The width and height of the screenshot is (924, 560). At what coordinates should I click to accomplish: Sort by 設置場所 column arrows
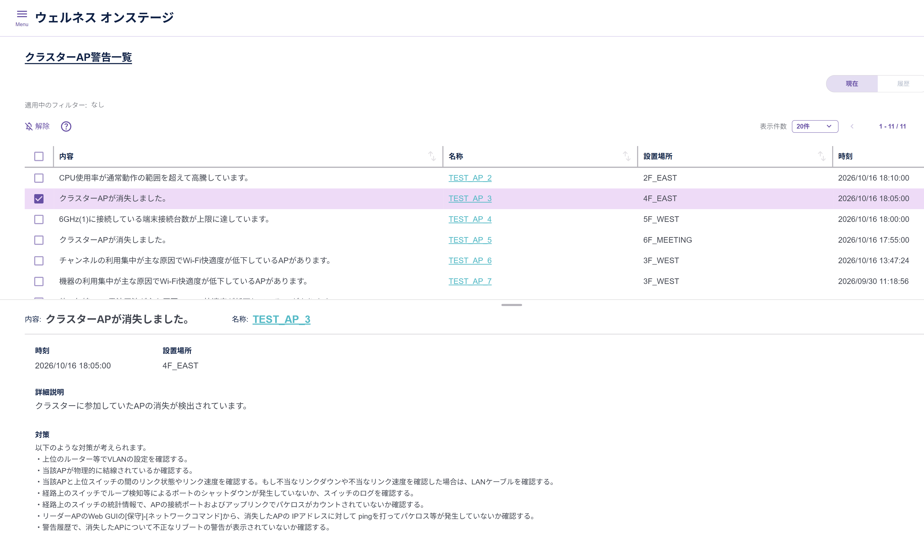(822, 156)
